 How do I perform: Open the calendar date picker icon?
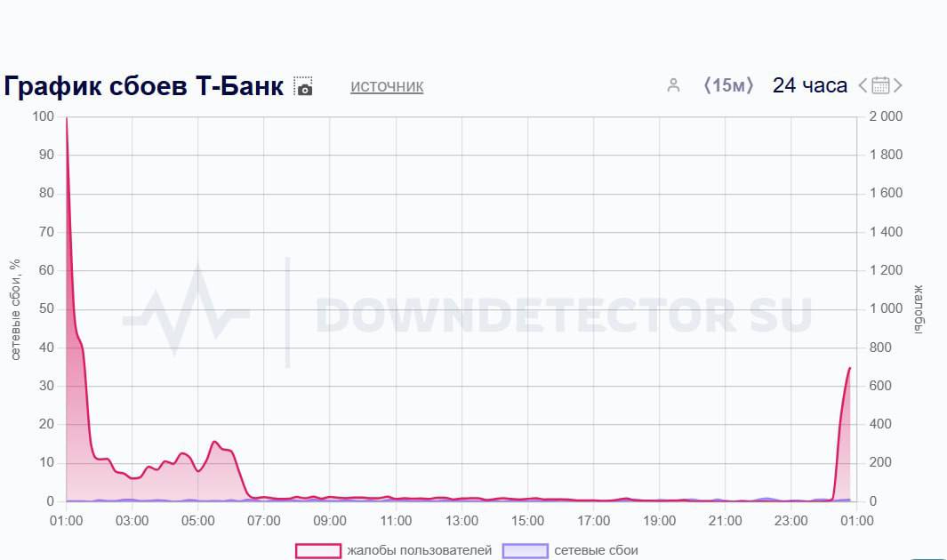pyautogui.click(x=880, y=85)
